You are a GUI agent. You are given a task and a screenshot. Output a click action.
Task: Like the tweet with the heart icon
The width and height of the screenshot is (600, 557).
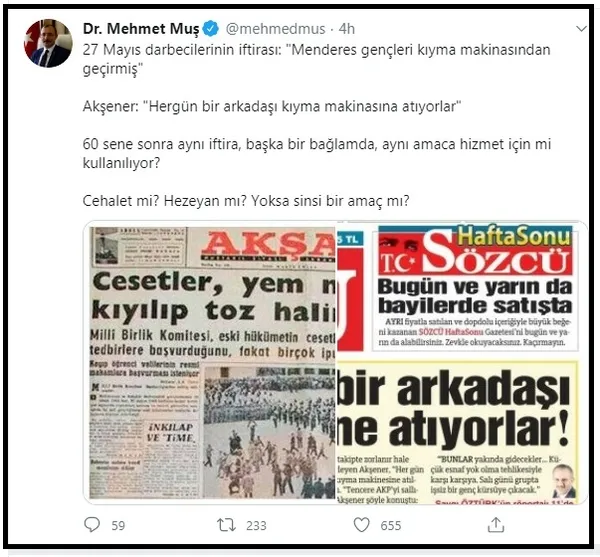tap(361, 525)
